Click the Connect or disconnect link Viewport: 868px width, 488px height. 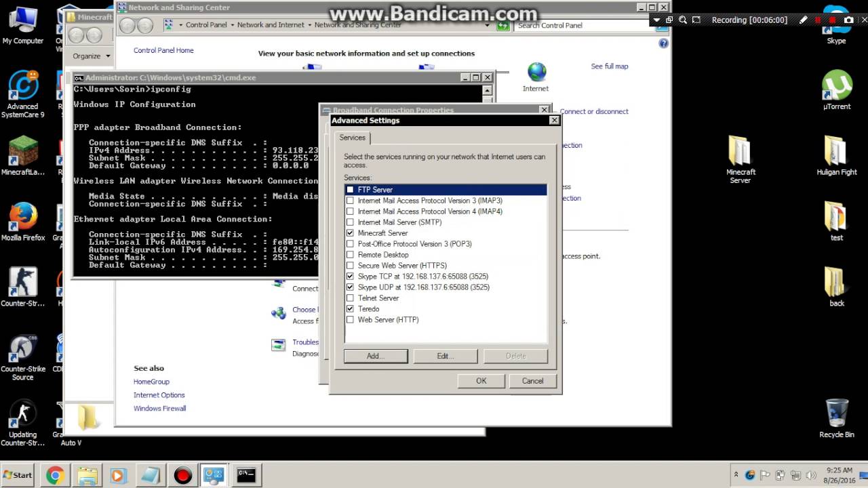[594, 111]
